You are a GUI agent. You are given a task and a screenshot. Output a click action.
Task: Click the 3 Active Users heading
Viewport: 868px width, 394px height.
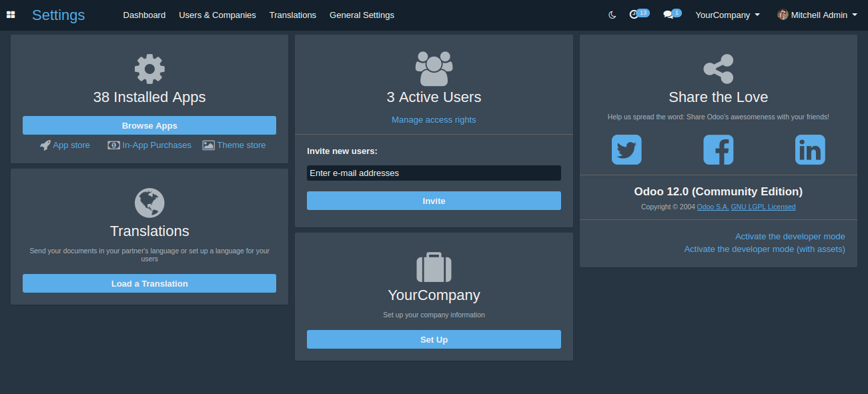coord(434,97)
